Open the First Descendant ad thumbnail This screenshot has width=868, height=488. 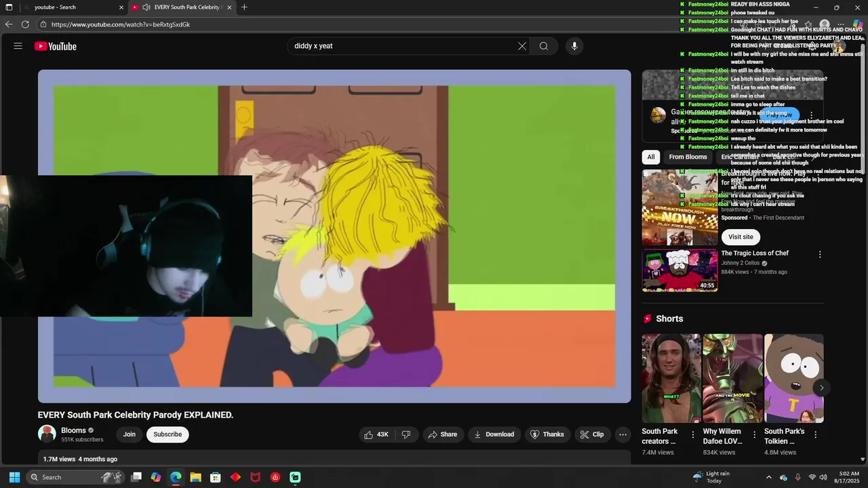pos(679,207)
